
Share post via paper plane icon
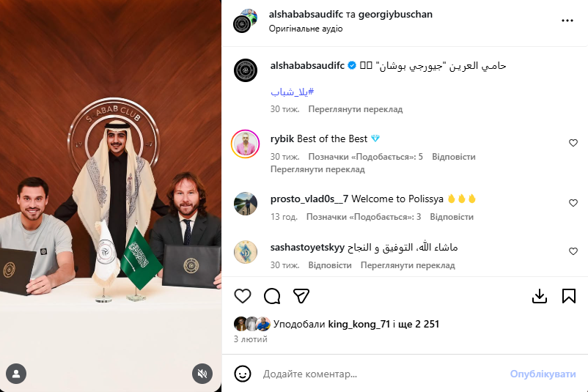pyautogui.click(x=301, y=296)
